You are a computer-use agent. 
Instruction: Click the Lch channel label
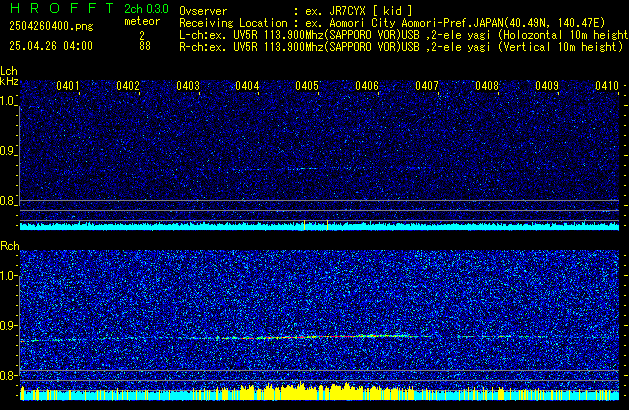click(x=9, y=71)
